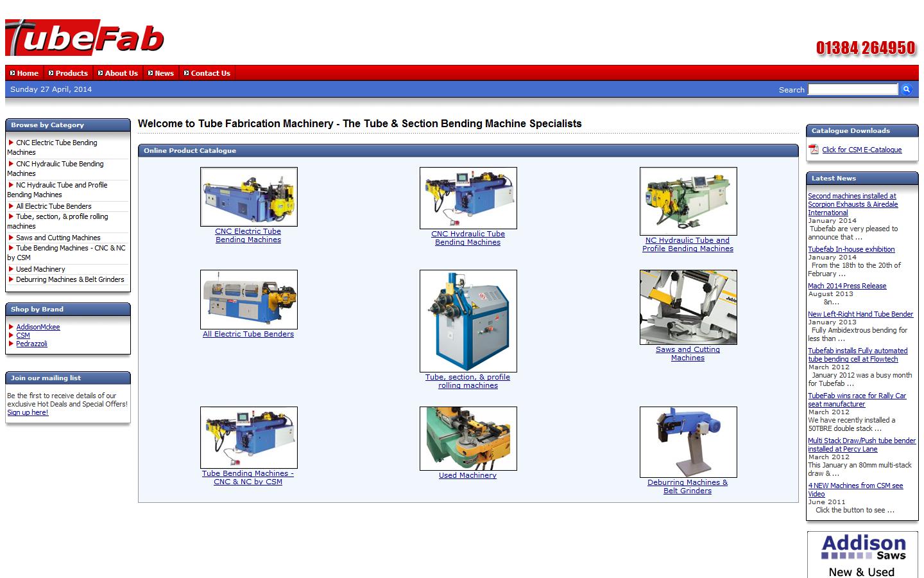Open 'Click for CSM E-Catalogue' link
924x578 pixels.
coord(862,150)
